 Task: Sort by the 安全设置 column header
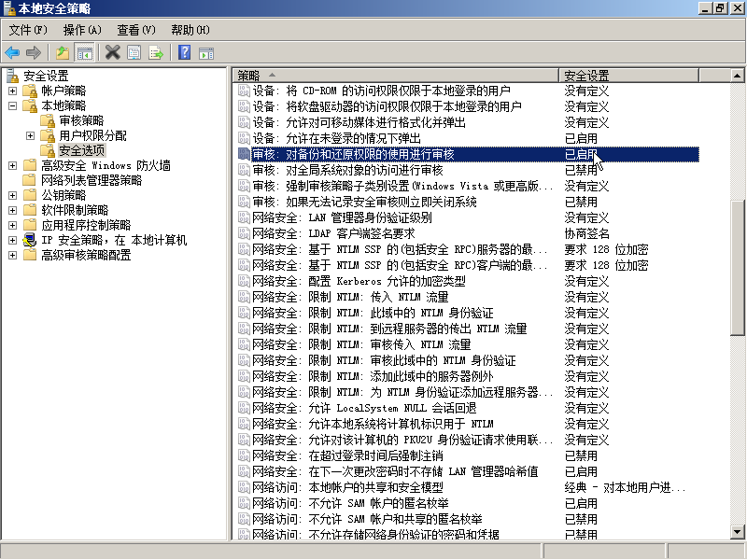click(628, 76)
